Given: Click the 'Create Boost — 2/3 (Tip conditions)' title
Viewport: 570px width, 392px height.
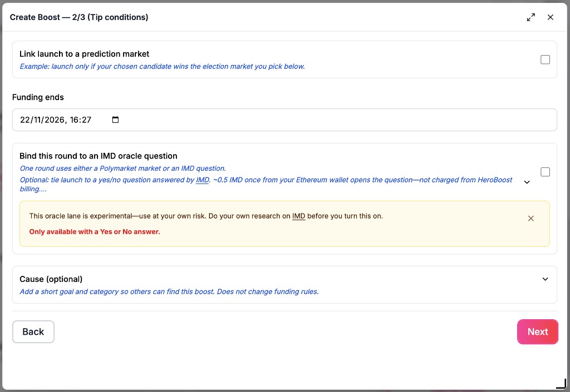Looking at the screenshot, I should pos(79,17).
